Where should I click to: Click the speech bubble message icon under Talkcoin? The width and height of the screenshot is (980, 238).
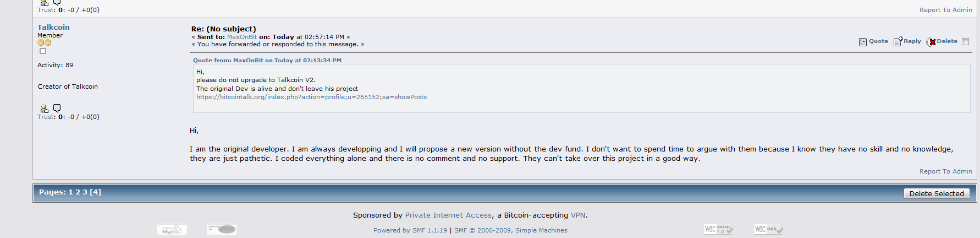click(x=57, y=109)
